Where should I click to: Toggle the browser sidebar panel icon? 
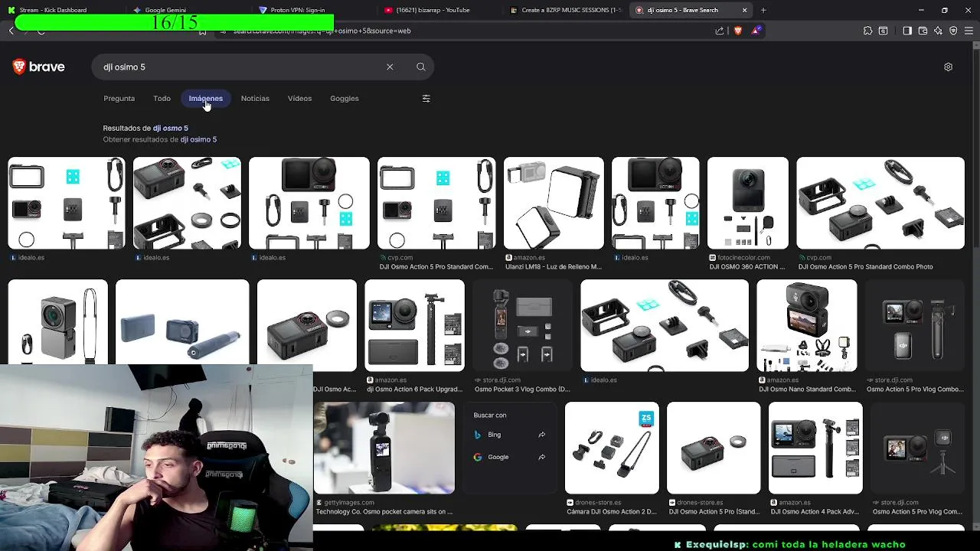[907, 31]
